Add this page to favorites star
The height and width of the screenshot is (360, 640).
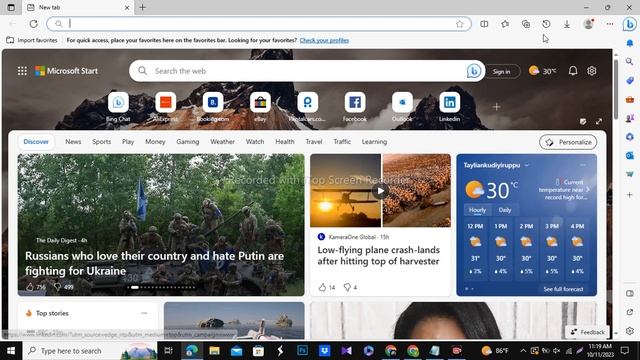(460, 24)
